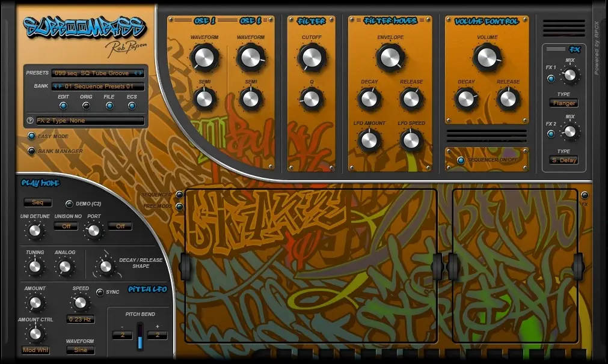Click the pitch bend down range value
The width and height of the screenshot is (608, 364).
pos(123,335)
